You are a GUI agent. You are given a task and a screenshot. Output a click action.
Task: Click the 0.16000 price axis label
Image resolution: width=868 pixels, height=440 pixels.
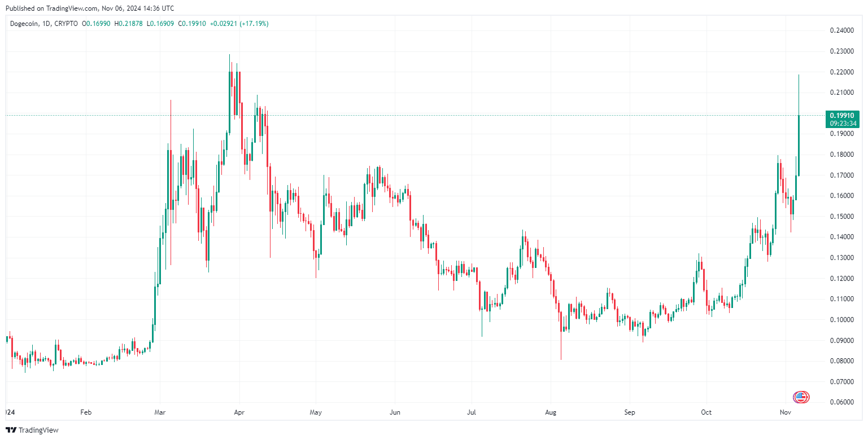[842, 196]
